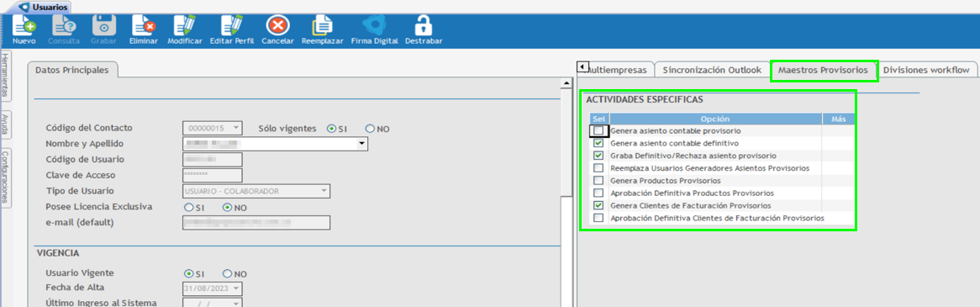Image resolution: width=980 pixels, height=307 pixels.
Task: Click the Más column header
Action: click(x=838, y=119)
